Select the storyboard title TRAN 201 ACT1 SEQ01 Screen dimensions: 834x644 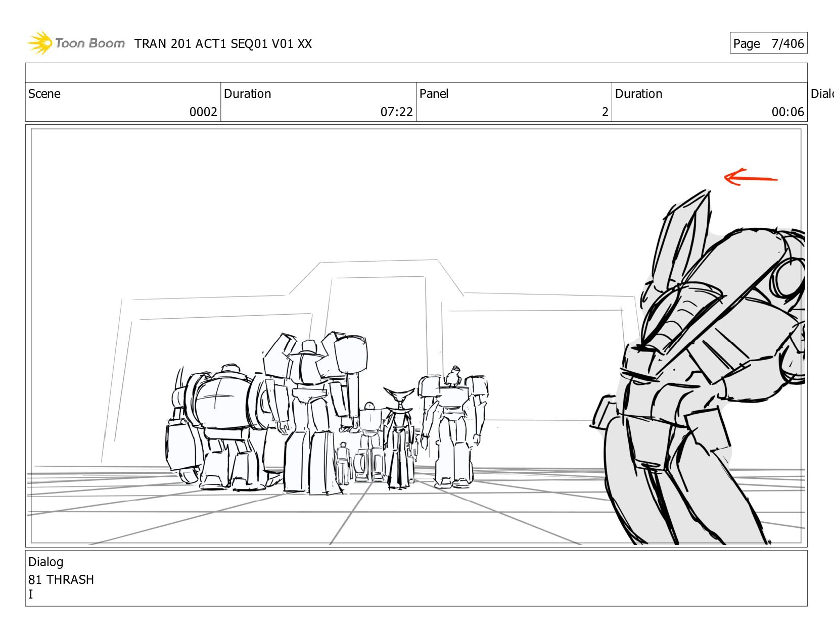pyautogui.click(x=223, y=44)
